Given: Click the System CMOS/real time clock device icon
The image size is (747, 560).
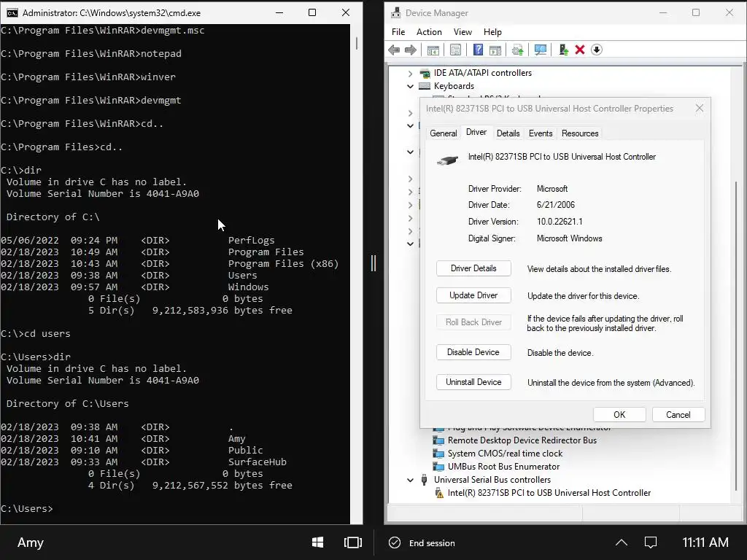Looking at the screenshot, I should (x=438, y=454).
